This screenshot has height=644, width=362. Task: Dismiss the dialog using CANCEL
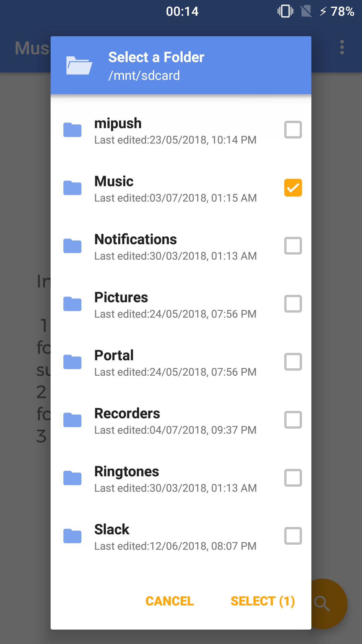tap(169, 601)
